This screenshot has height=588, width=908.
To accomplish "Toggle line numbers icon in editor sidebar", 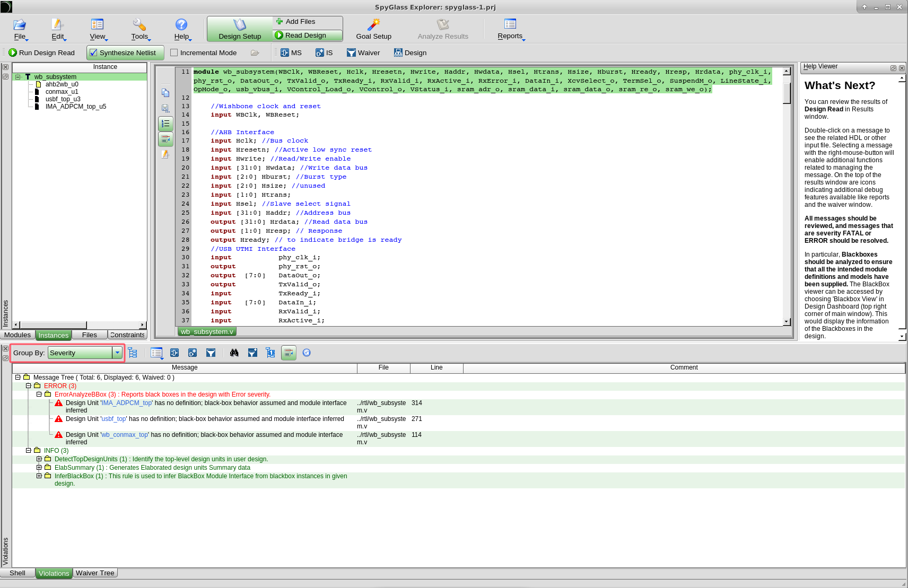I will point(165,124).
